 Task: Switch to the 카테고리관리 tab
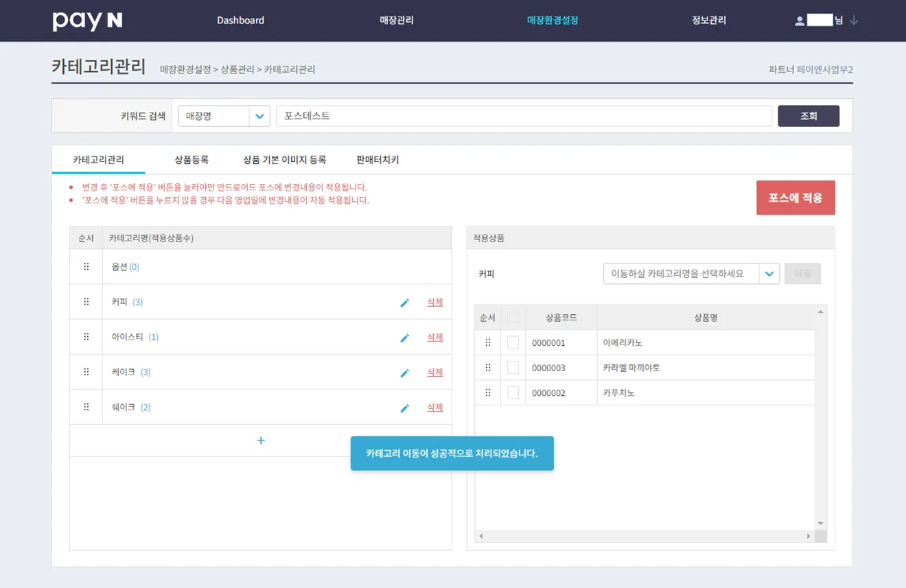coord(99,160)
